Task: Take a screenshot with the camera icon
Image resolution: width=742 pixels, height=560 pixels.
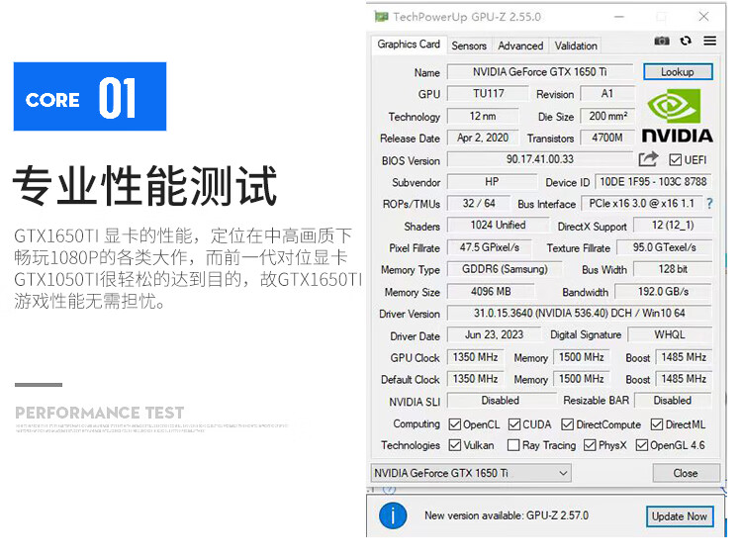Action: click(x=662, y=41)
